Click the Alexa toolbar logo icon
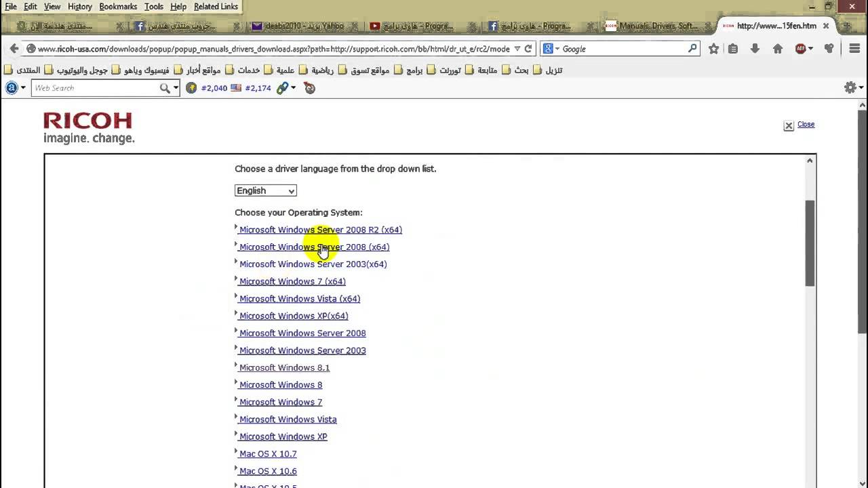 coord(12,87)
